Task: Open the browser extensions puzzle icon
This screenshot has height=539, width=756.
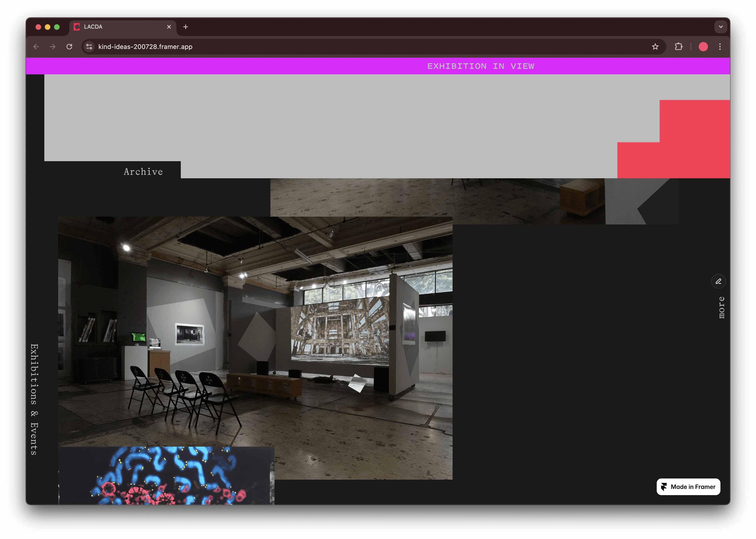Action: (x=678, y=47)
